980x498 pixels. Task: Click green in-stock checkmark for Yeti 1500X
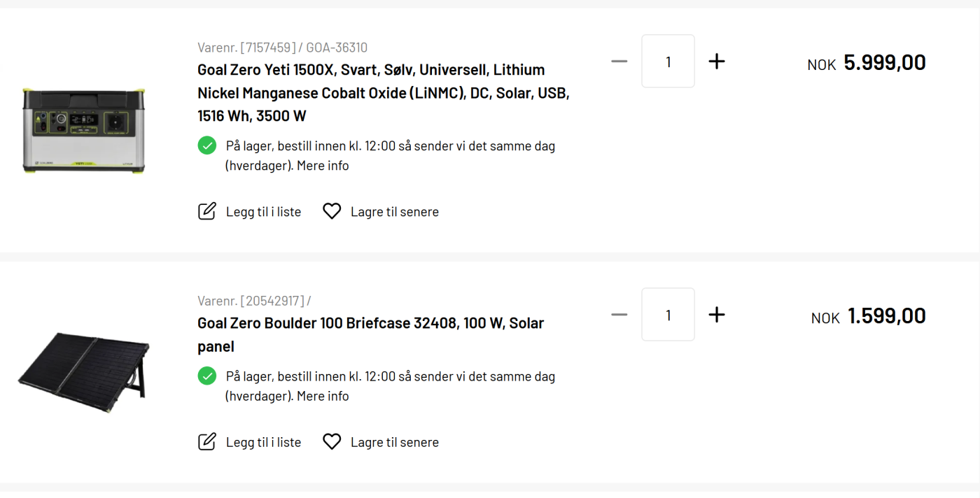pyautogui.click(x=207, y=145)
